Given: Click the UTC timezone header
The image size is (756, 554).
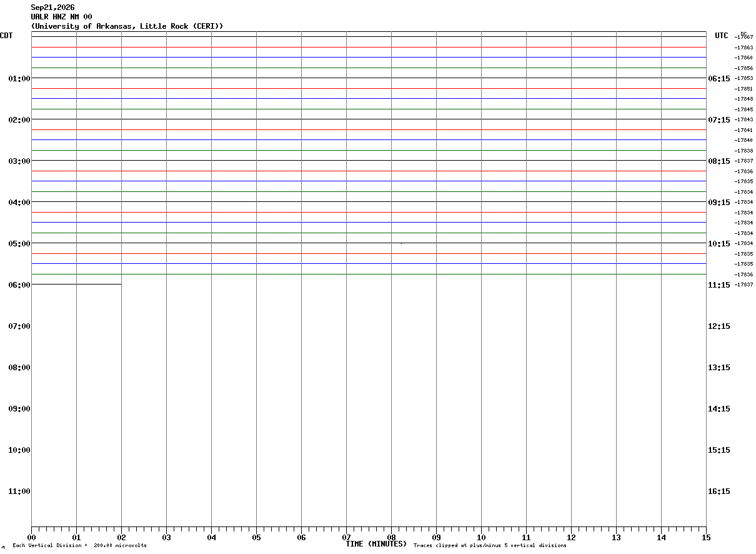Looking at the screenshot, I should click(722, 36).
